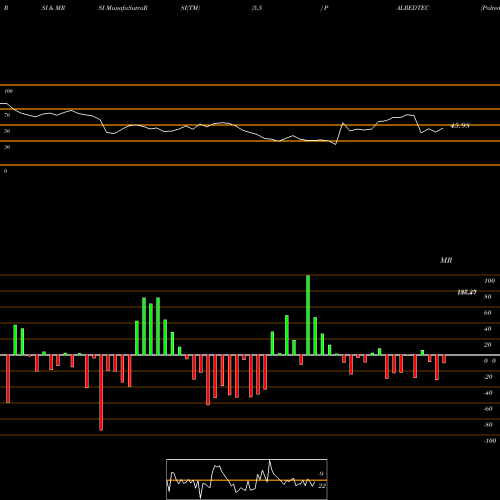Click the MR label above the bar chart
Viewport: 500px width, 500px height.
pos(446,260)
